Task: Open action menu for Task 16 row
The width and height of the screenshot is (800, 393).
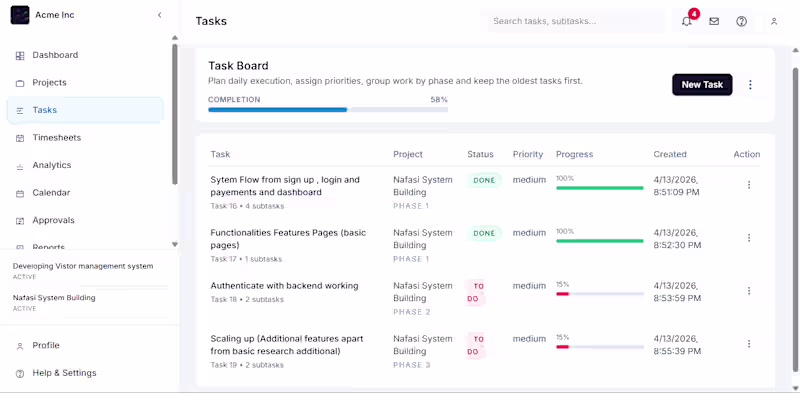Action: 749,185
